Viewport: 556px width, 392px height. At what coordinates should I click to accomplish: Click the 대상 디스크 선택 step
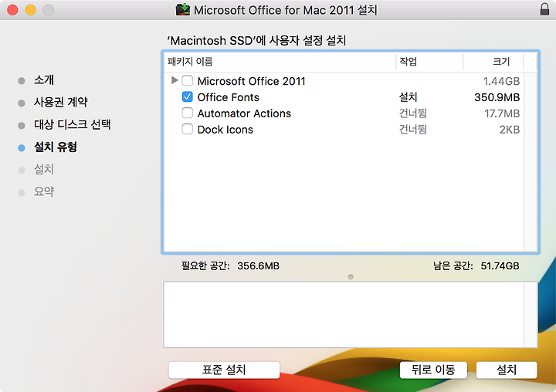73,124
